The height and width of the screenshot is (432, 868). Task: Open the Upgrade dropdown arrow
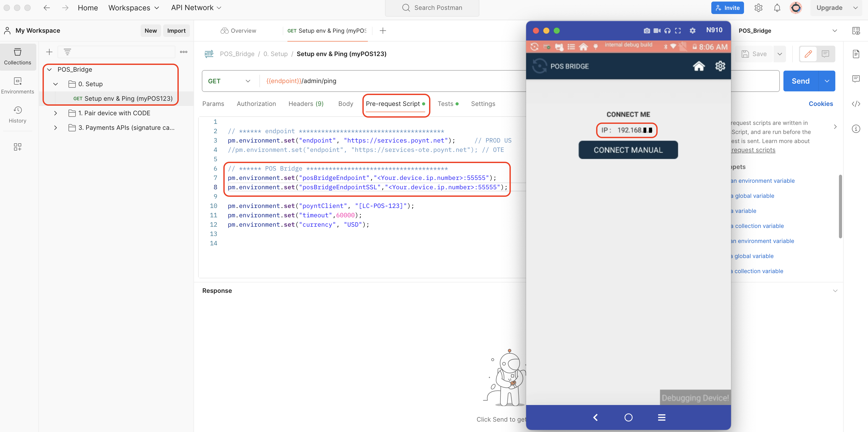(x=856, y=8)
